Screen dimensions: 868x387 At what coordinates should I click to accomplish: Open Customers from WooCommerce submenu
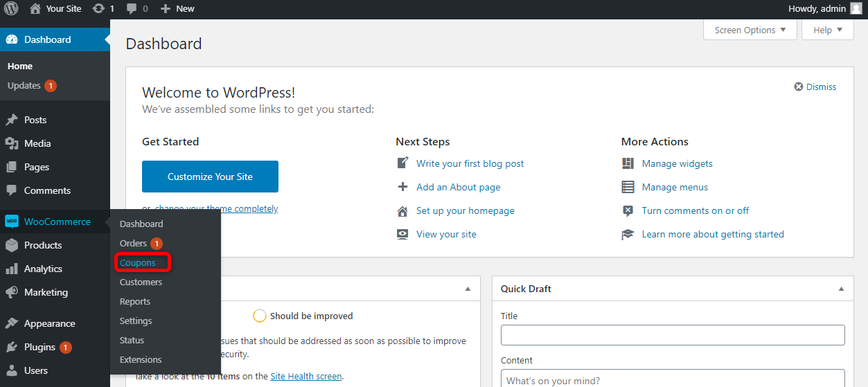[141, 282]
